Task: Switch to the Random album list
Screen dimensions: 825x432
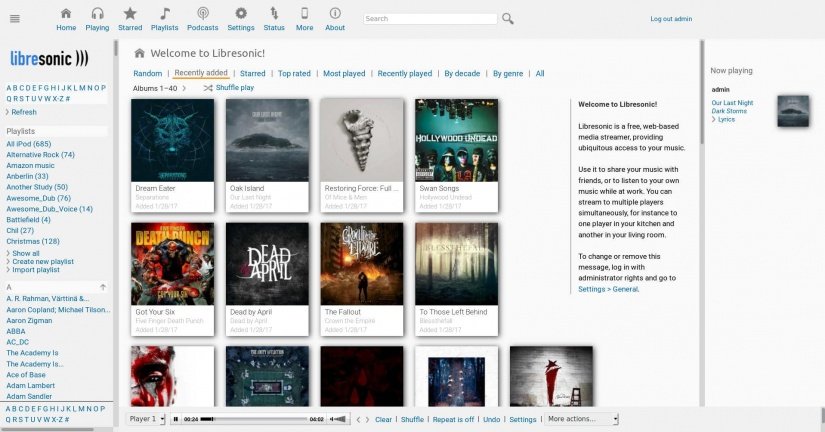Action: click(x=147, y=73)
